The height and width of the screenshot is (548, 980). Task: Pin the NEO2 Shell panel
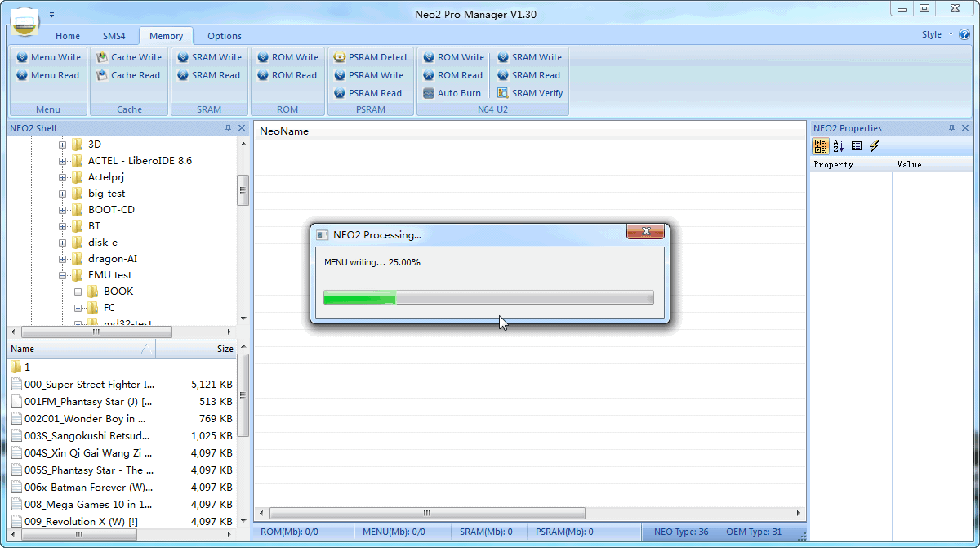click(228, 128)
